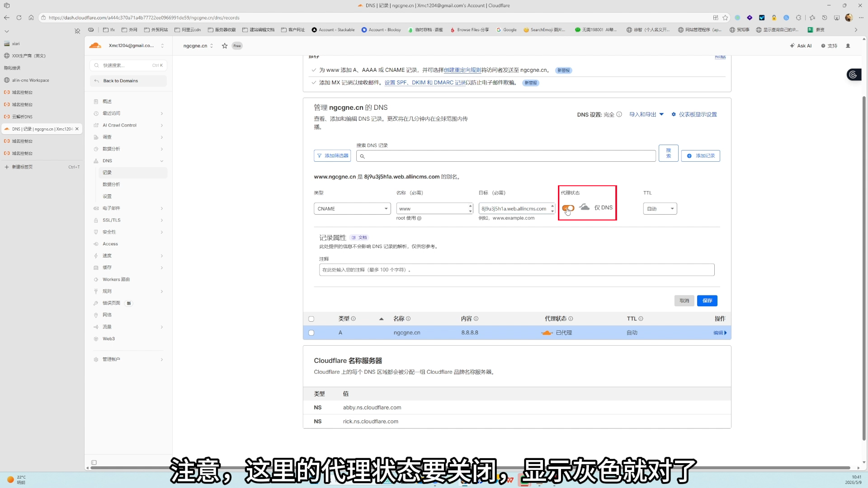The height and width of the screenshot is (488, 868).
Task: Check the ngcgne.cn A record row
Action: coord(311,333)
